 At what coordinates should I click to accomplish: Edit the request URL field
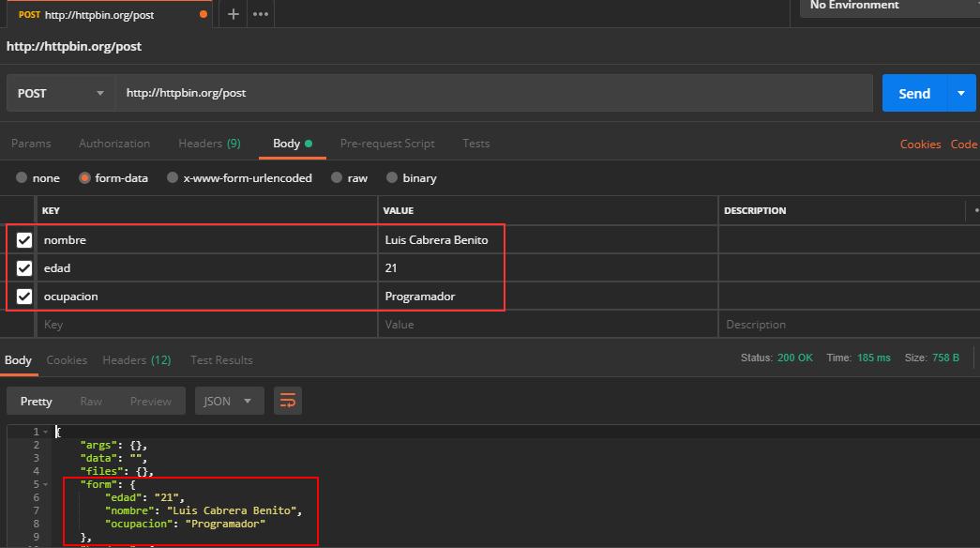tap(493, 93)
